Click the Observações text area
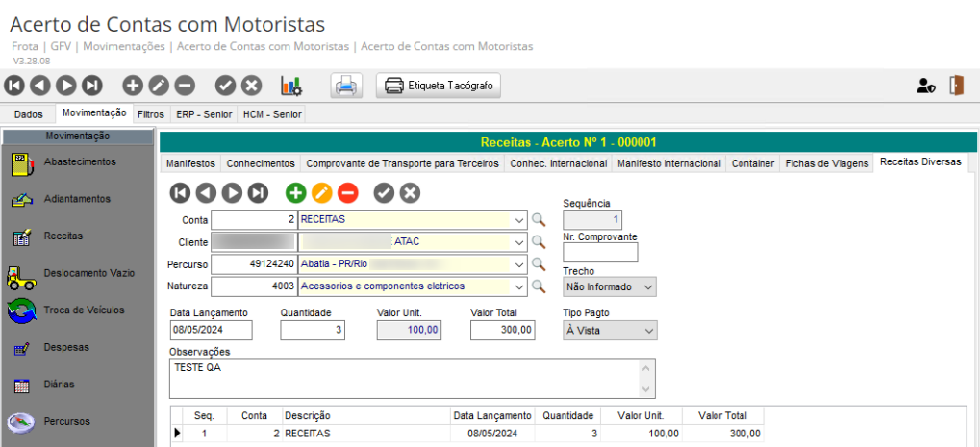980x447 pixels. point(412,378)
